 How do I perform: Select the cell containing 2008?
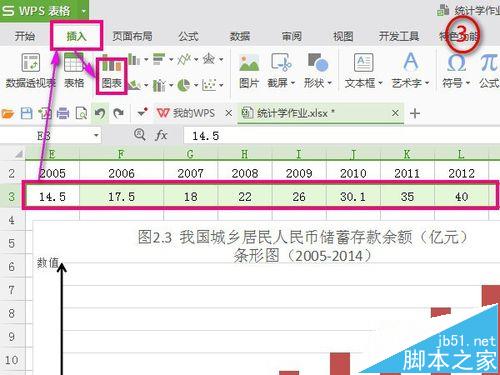(245, 173)
